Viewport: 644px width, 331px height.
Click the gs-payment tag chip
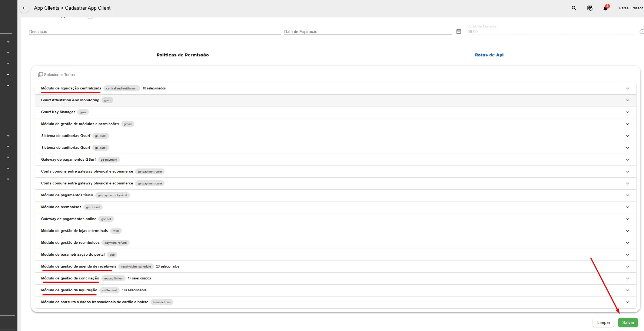[109, 160]
